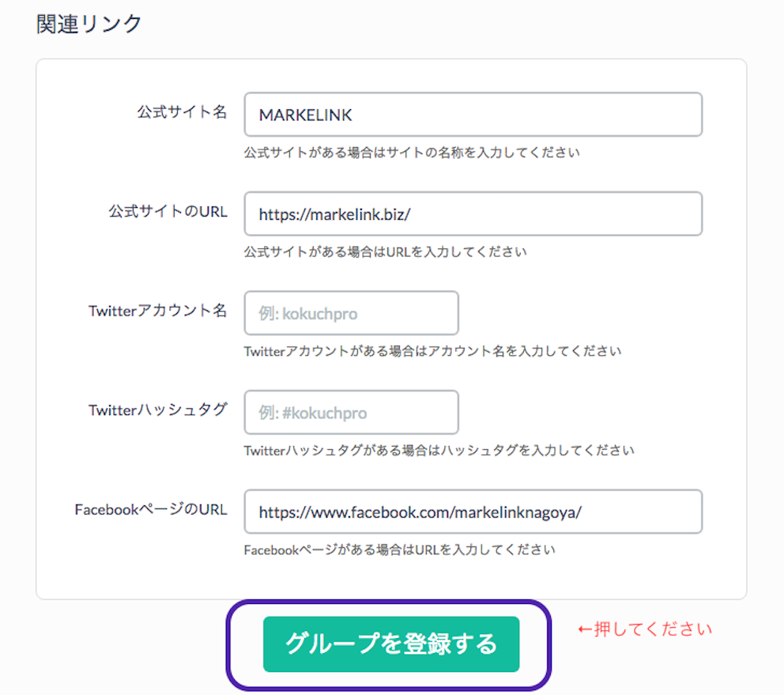Click the Twitterハッシュタグ label
The width and height of the screenshot is (784, 695).
tap(158, 410)
